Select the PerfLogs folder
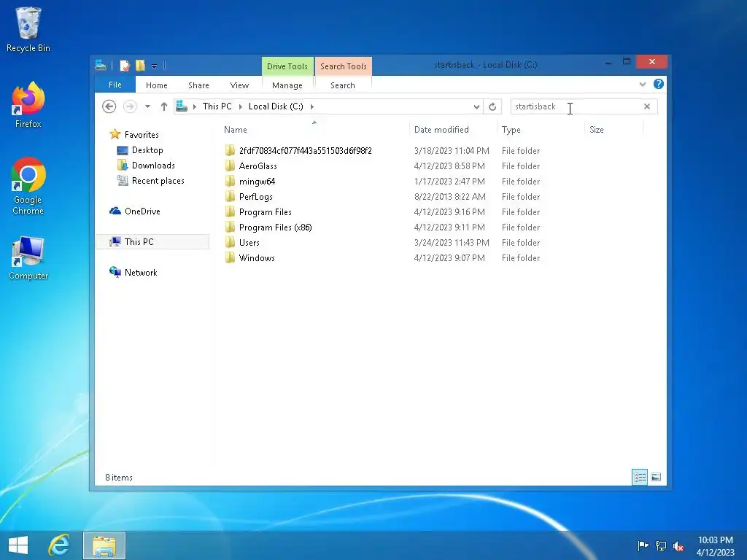Image resolution: width=747 pixels, height=560 pixels. (256, 197)
